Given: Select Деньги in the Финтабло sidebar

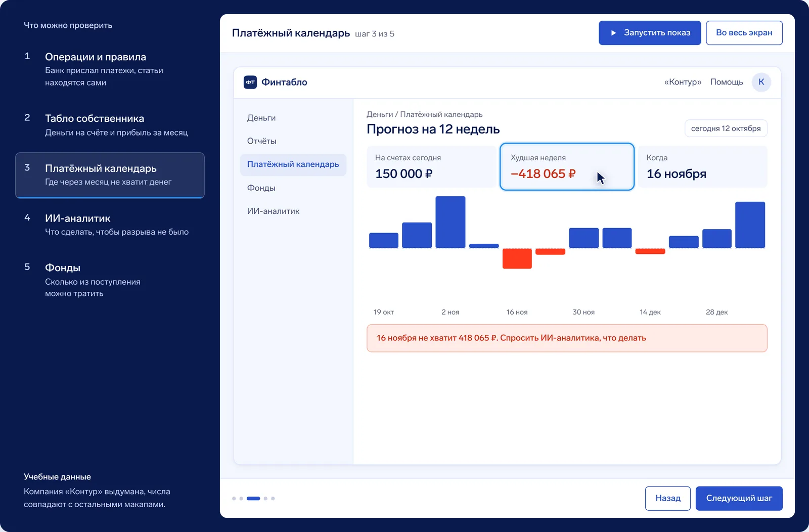Looking at the screenshot, I should [293, 118].
